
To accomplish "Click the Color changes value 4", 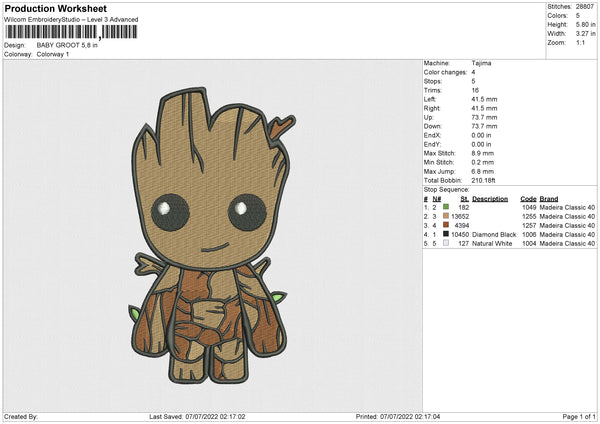I will (x=473, y=72).
